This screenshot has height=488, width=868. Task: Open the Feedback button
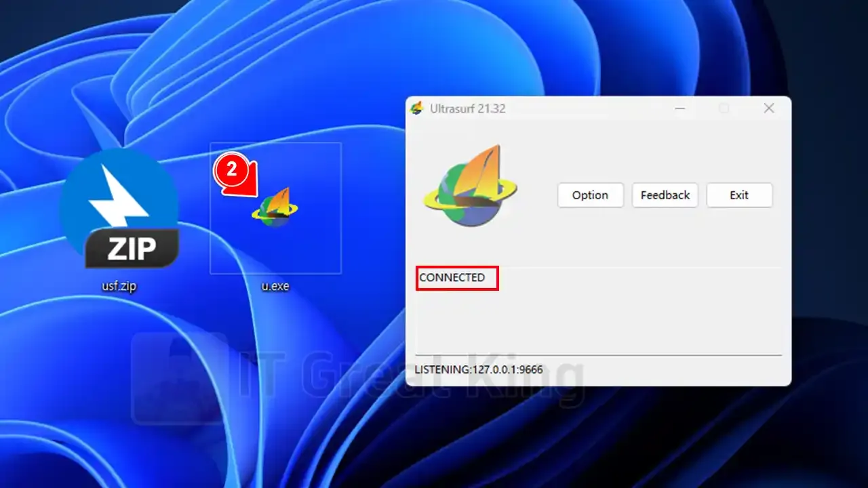(x=665, y=195)
